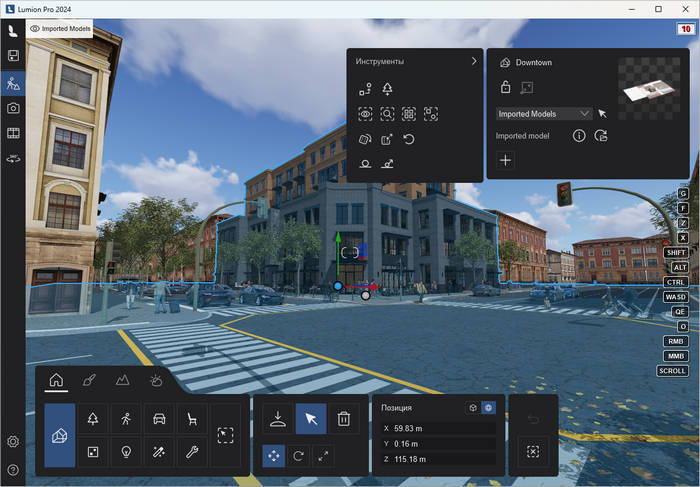700x487 pixels.
Task: Toggle the world-space globe button in Позиция panel
Action: click(x=488, y=408)
